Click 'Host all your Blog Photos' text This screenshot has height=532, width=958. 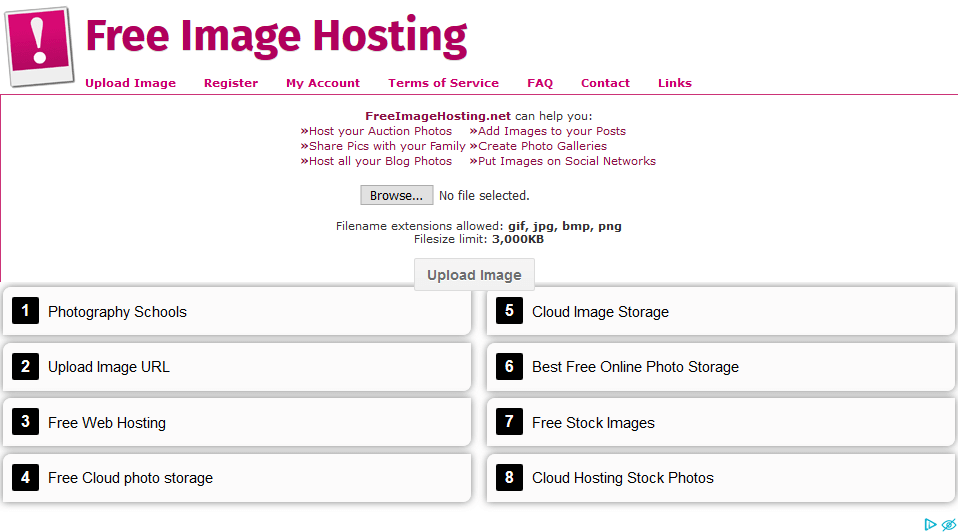pyautogui.click(x=381, y=161)
